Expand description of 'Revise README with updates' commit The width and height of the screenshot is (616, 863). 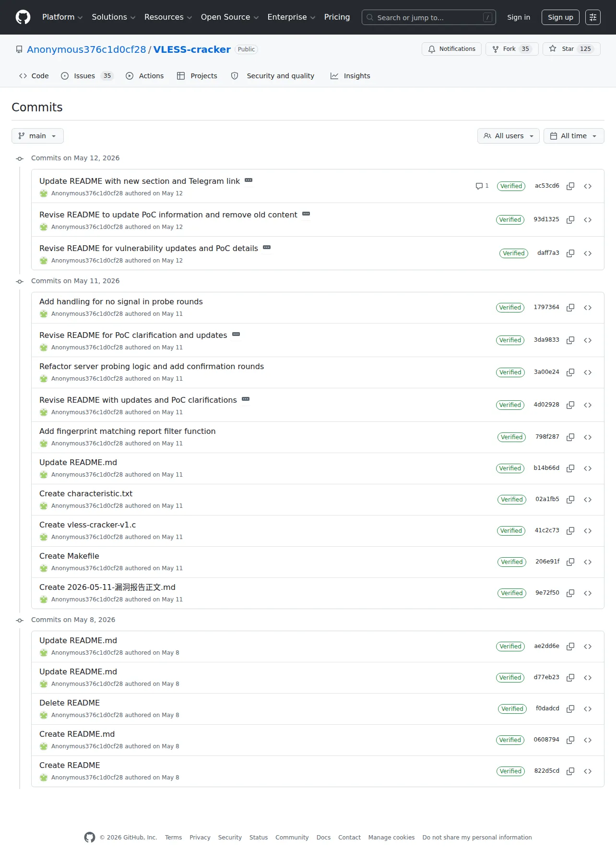click(246, 399)
